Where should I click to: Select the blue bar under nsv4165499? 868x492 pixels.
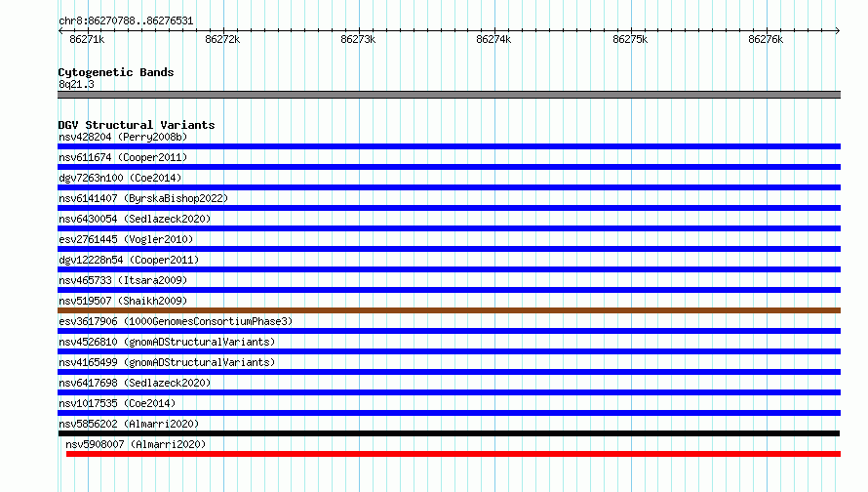449,372
